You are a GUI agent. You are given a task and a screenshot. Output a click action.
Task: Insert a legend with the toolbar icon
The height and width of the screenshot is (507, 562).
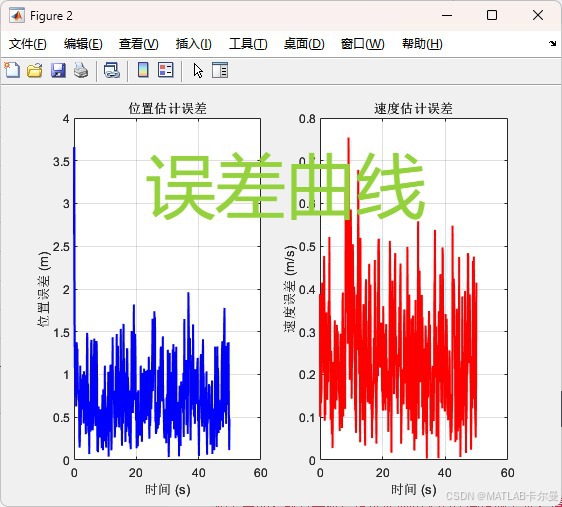tap(166, 70)
